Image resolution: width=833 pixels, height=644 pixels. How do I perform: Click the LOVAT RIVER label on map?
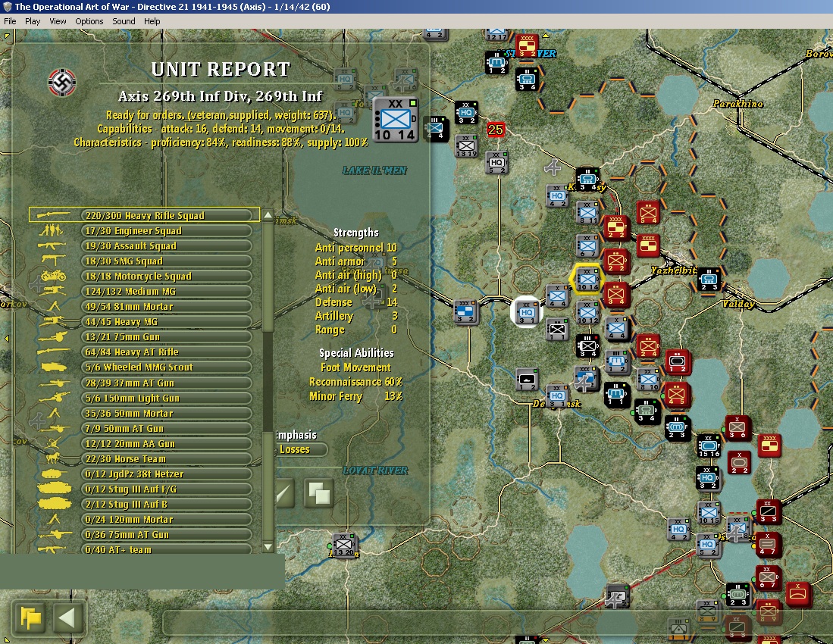click(375, 470)
